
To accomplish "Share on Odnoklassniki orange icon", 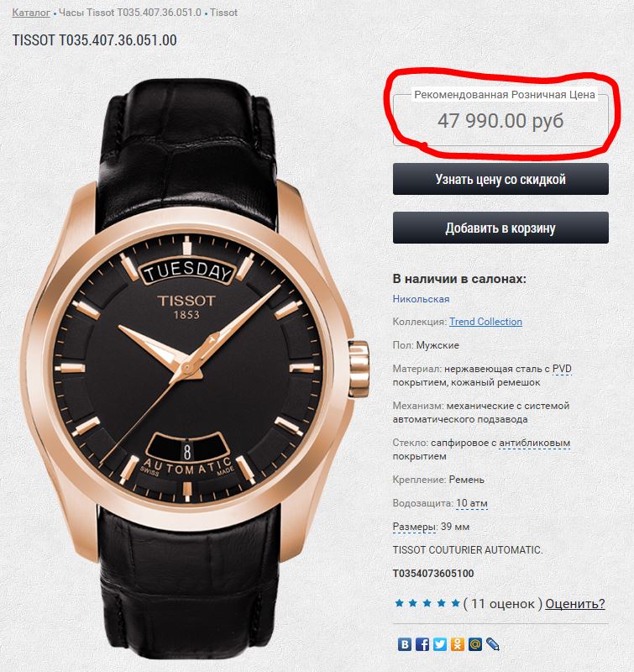I will click(457, 644).
